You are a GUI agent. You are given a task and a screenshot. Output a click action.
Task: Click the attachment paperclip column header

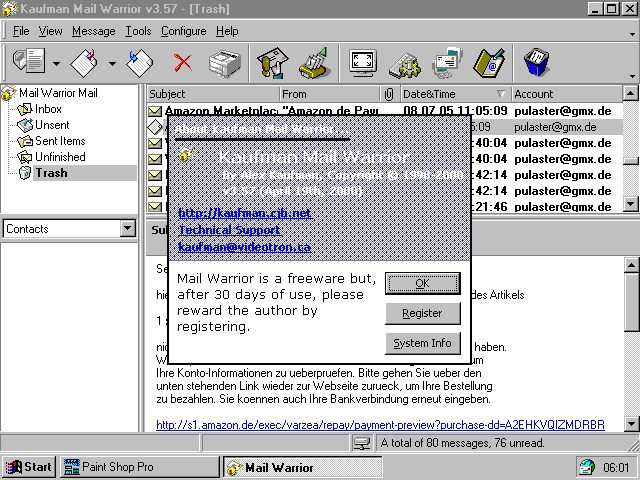[389, 94]
